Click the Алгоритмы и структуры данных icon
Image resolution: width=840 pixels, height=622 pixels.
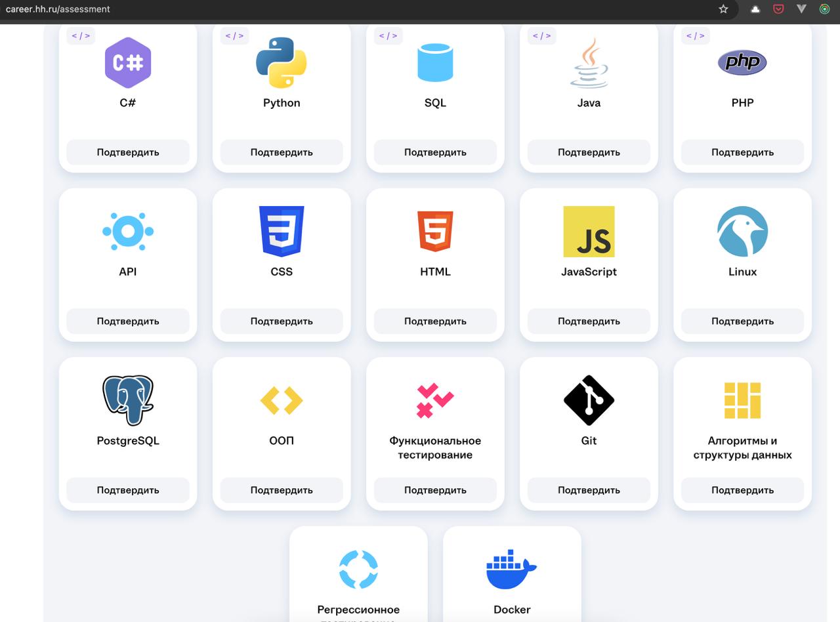pyautogui.click(x=742, y=400)
